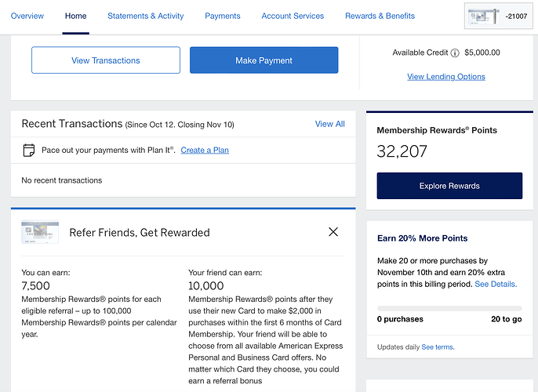Viewport: 538px width, 392px height.
Task: Click the Create a Plan link
Action: coord(205,151)
